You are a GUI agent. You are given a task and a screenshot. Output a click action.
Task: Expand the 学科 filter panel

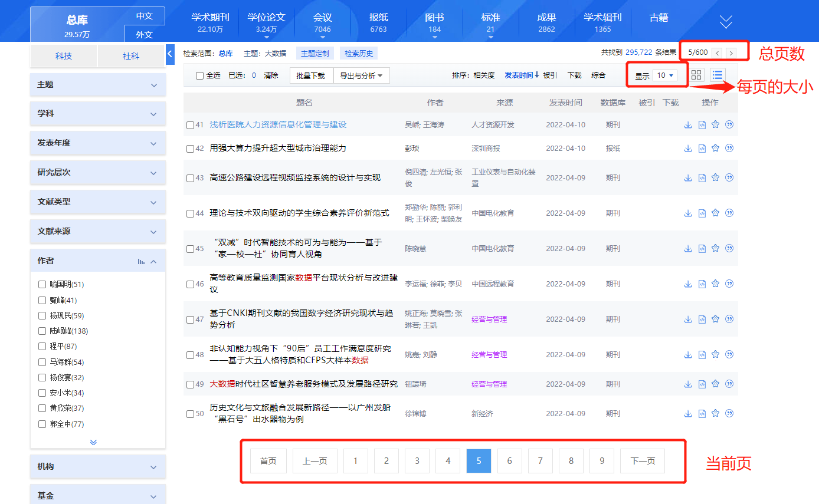(98, 114)
